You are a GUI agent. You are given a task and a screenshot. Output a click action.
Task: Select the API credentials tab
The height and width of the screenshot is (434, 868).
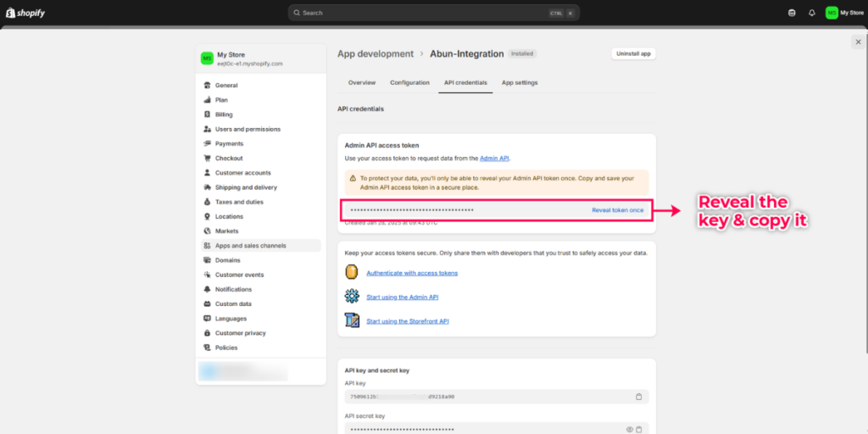pos(465,82)
